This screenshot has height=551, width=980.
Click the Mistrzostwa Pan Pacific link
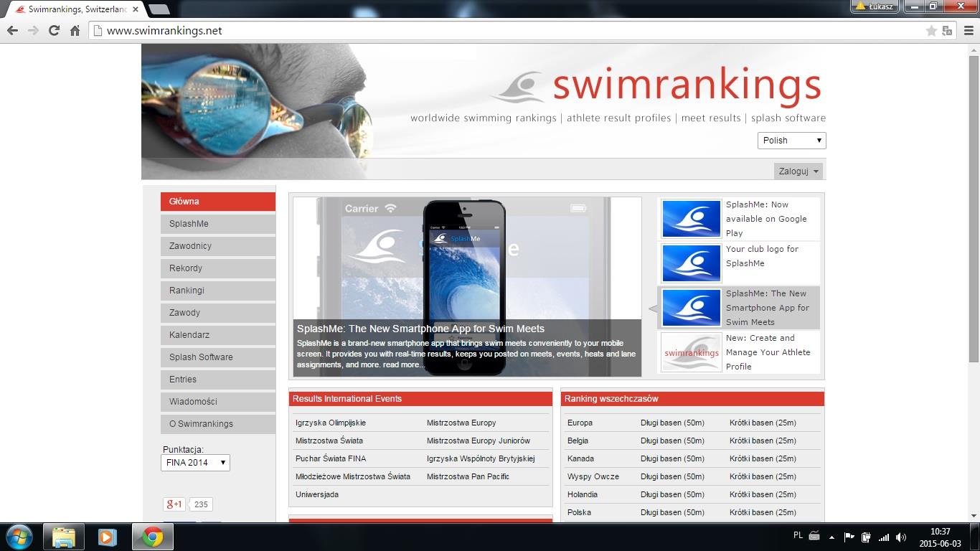[468, 476]
